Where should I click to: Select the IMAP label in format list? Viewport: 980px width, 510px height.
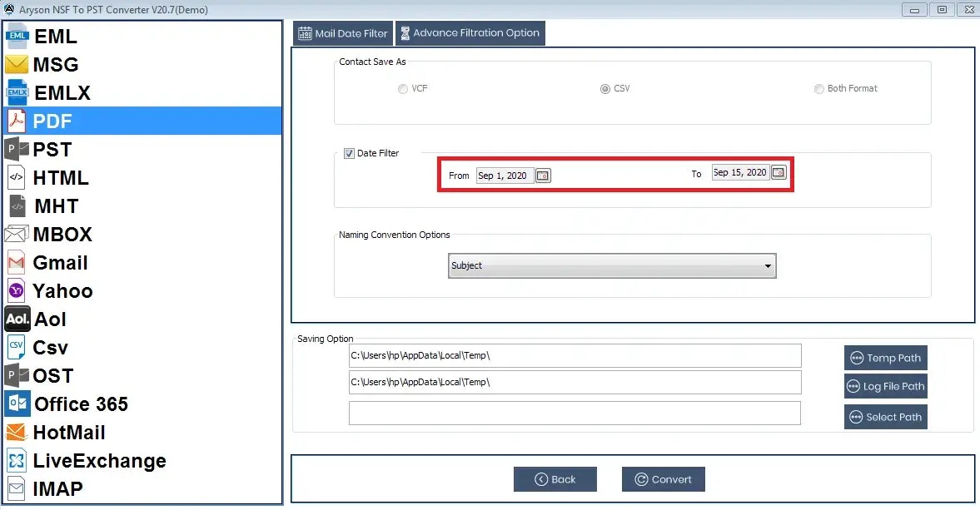tap(57, 488)
